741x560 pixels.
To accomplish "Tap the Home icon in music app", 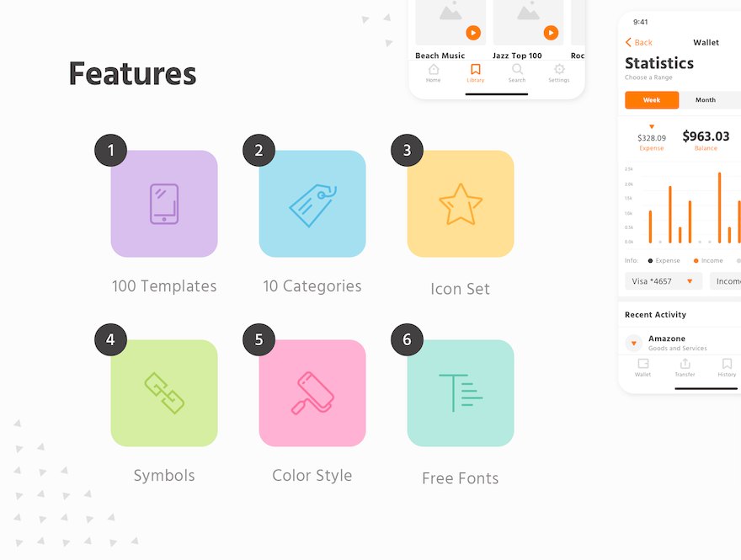I will (x=434, y=73).
